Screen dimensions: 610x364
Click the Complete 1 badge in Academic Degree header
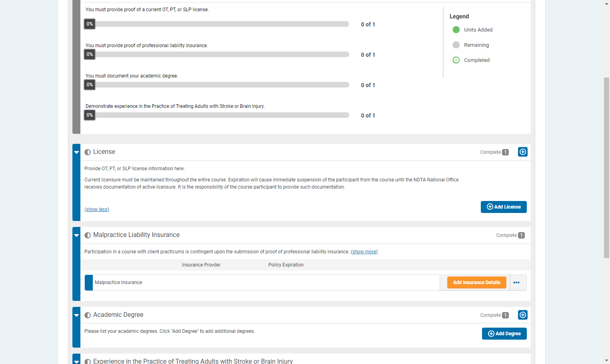coord(494,315)
